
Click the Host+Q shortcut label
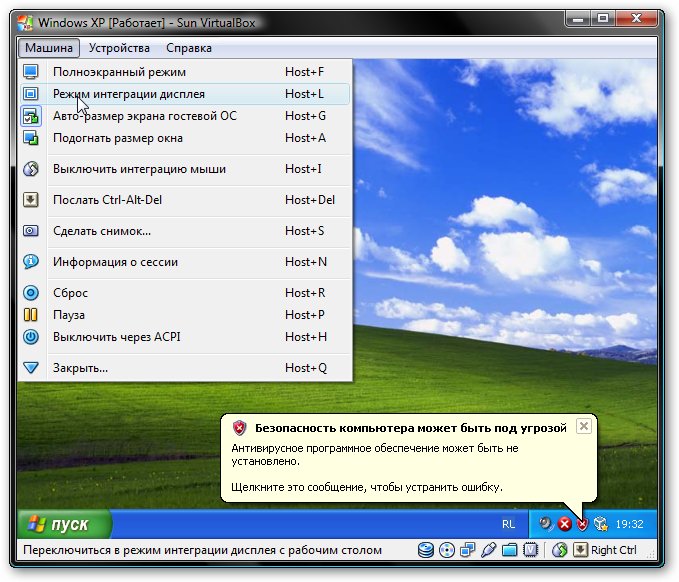[306, 368]
